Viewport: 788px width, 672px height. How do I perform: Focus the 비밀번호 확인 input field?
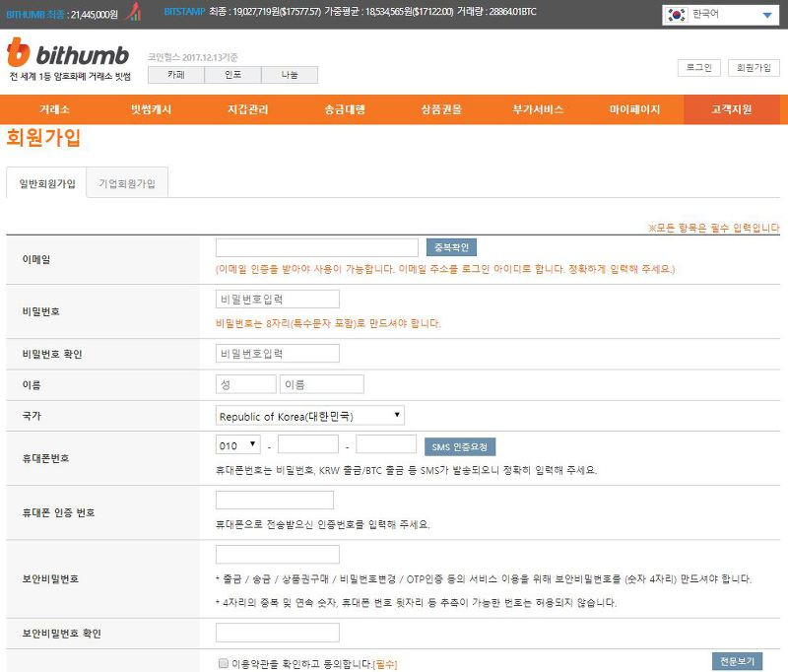pos(278,354)
